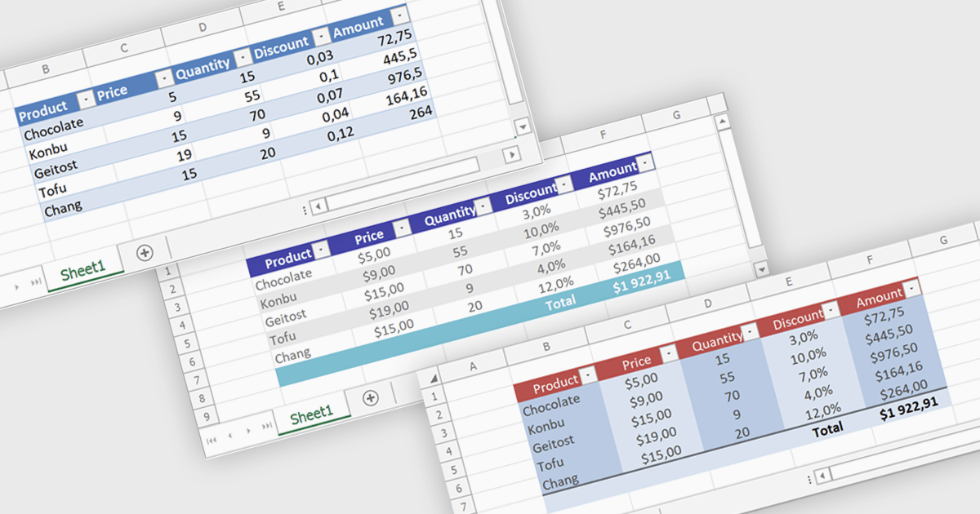Select column D header in red table window
The width and height of the screenshot is (980, 514).
(707, 304)
